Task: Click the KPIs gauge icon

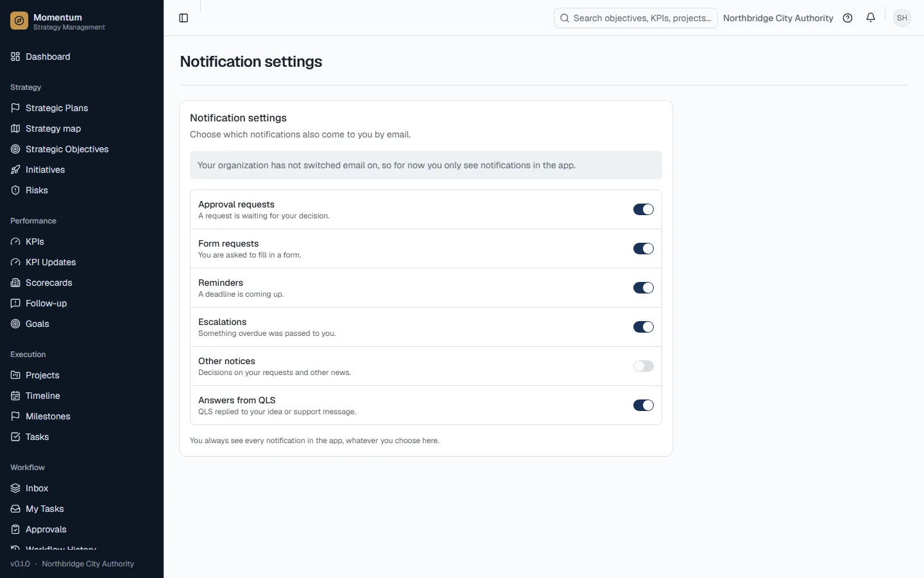Action: coord(15,241)
